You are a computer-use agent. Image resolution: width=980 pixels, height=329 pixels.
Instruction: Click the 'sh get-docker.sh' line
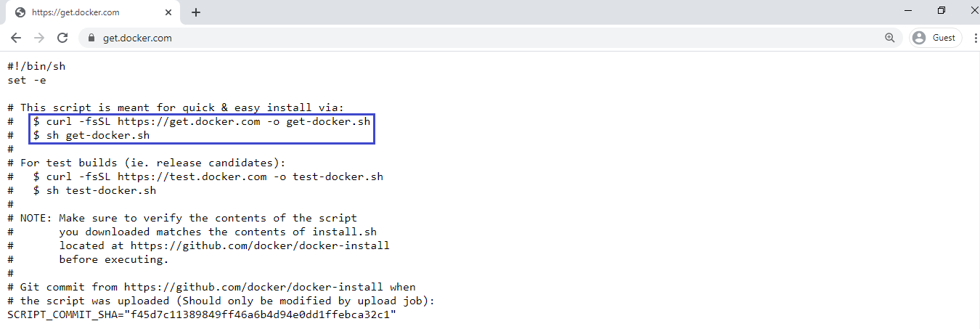pyautogui.click(x=91, y=135)
